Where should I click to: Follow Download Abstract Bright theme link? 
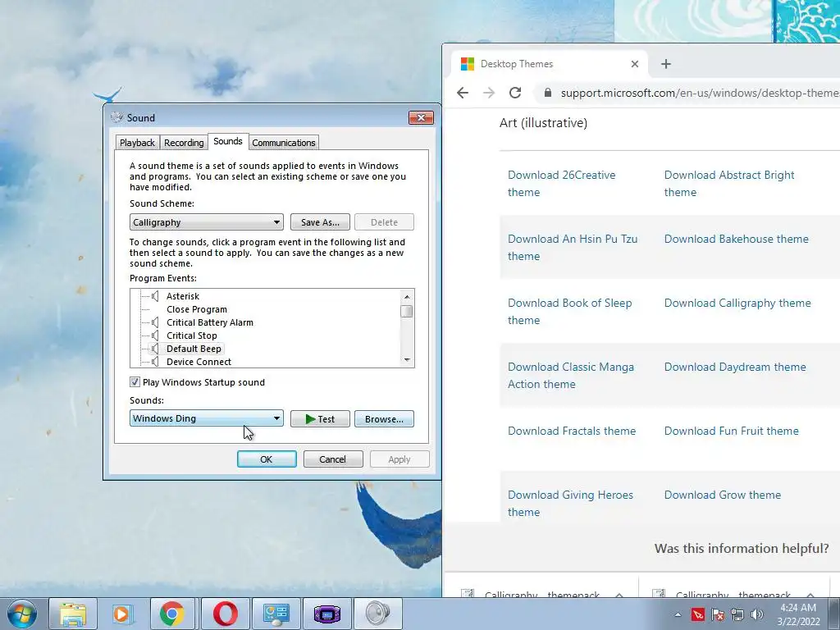(729, 183)
